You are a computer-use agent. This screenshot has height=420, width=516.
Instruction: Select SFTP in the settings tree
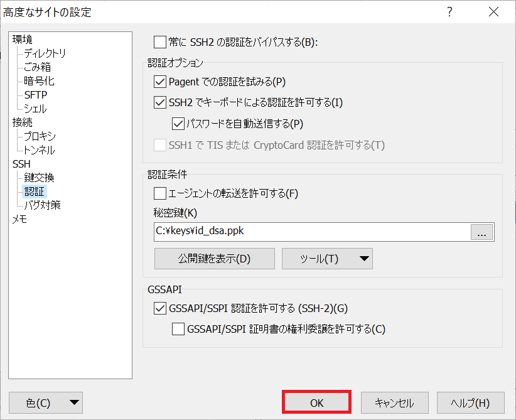click(36, 95)
